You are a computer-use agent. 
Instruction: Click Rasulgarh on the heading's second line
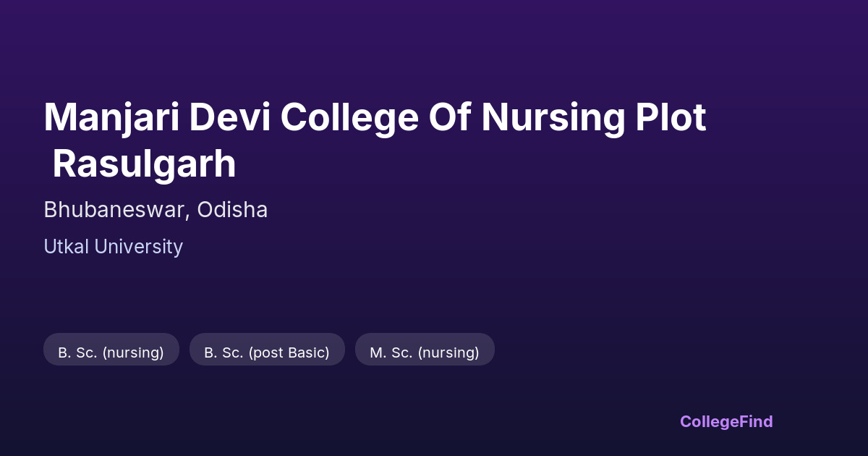[x=144, y=164]
